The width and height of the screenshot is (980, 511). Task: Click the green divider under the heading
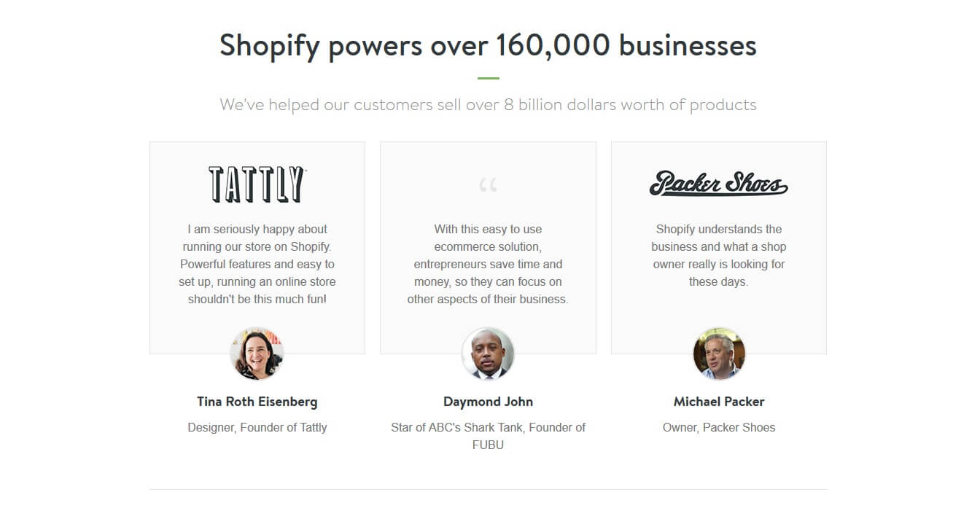pyautogui.click(x=488, y=78)
